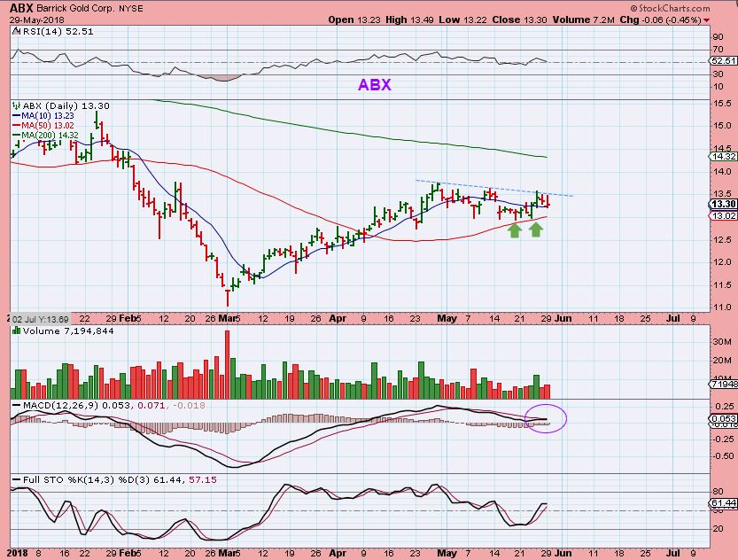This screenshot has height=560, width=738.
Task: Click the small icon before RSI(14) label
Action: click(x=16, y=32)
